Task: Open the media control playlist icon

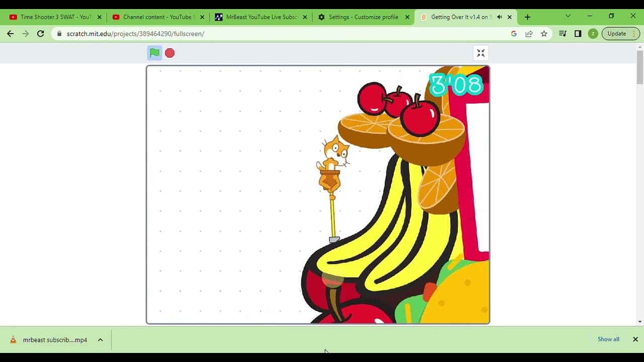Action: tap(563, 34)
